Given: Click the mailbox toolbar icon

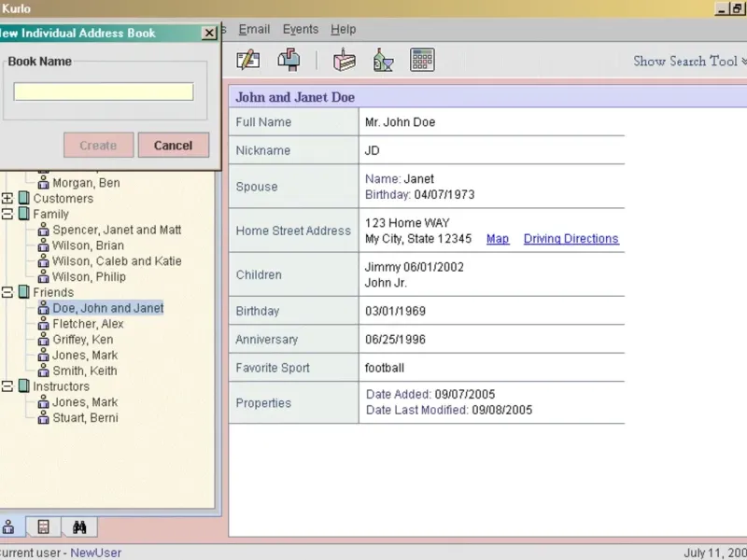Looking at the screenshot, I should [289, 60].
